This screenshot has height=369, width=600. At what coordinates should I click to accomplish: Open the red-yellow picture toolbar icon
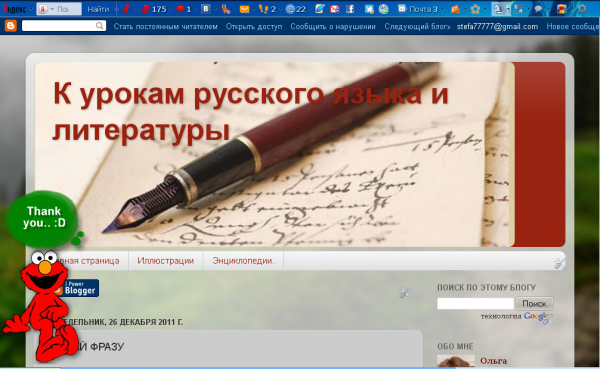tap(561, 9)
